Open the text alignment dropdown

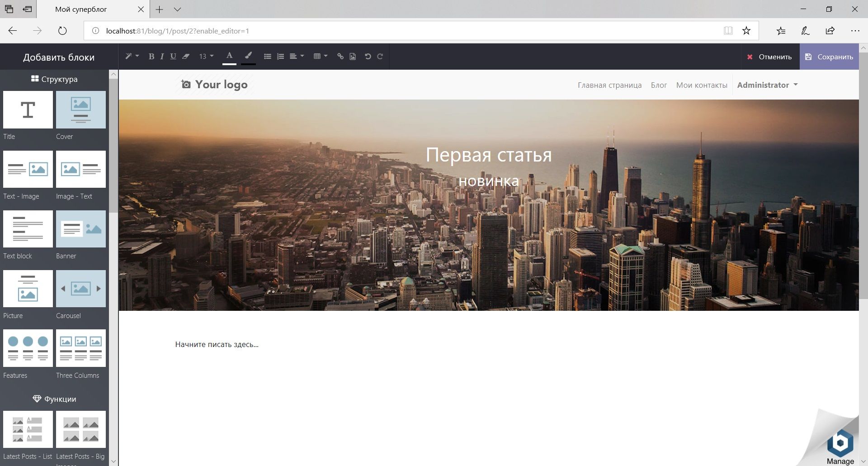[x=296, y=56]
